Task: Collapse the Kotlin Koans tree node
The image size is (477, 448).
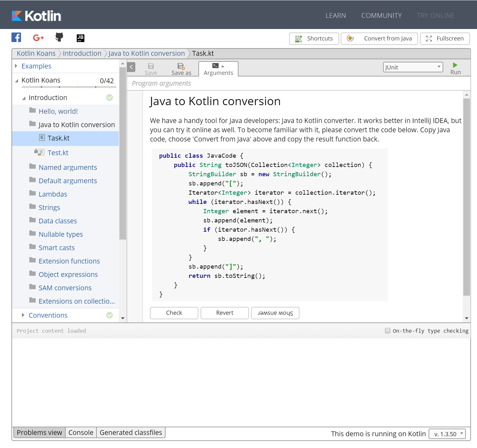Action: point(17,81)
